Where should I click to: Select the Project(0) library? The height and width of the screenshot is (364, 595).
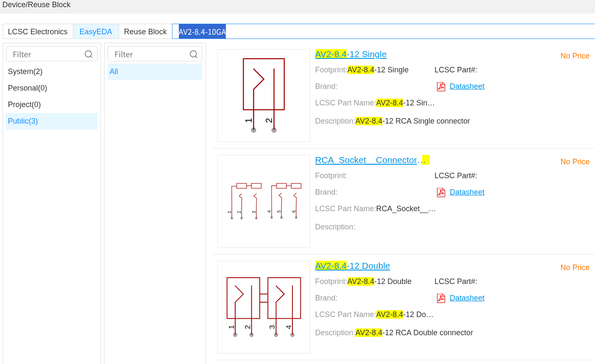tap(52, 105)
